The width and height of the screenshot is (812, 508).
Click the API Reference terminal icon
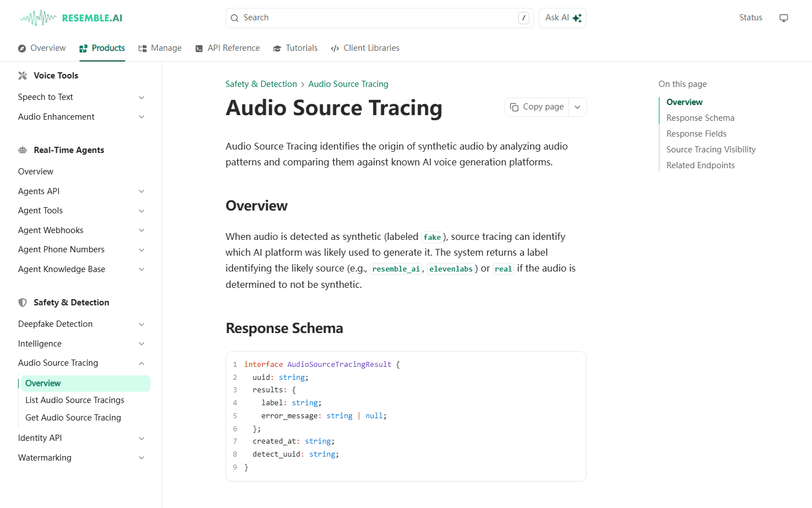coord(199,49)
